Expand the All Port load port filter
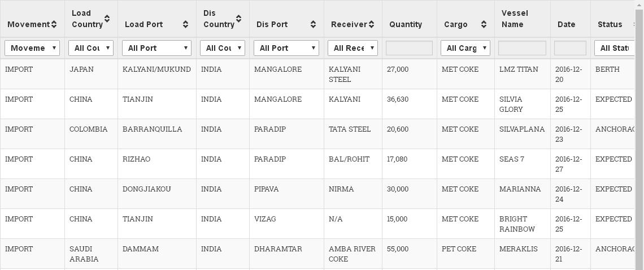This screenshot has width=644, height=270. point(156,48)
